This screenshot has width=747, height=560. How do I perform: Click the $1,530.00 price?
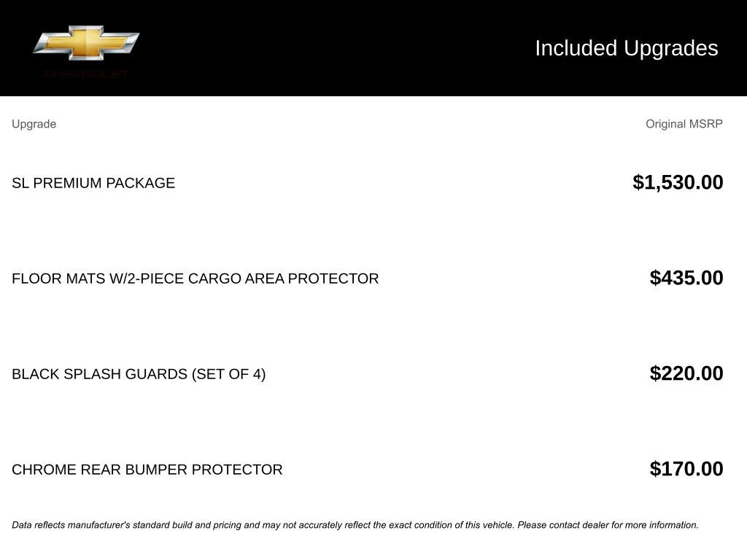(x=678, y=182)
